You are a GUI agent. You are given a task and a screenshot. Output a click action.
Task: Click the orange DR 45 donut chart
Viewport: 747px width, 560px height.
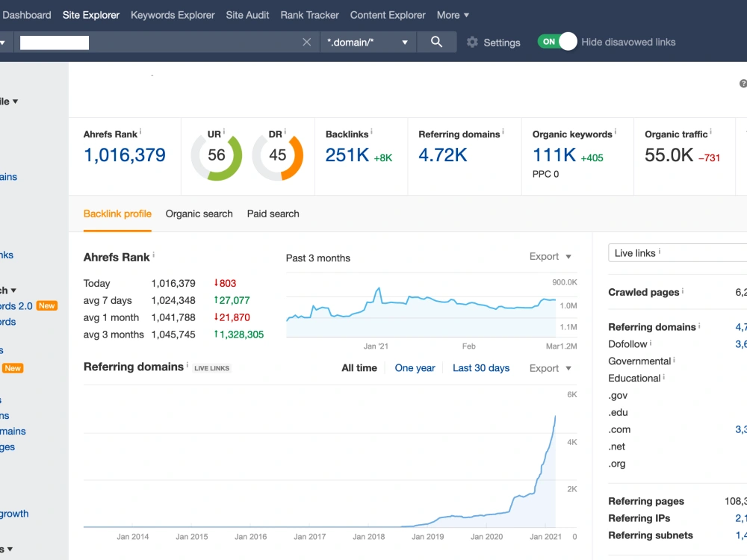pos(278,156)
